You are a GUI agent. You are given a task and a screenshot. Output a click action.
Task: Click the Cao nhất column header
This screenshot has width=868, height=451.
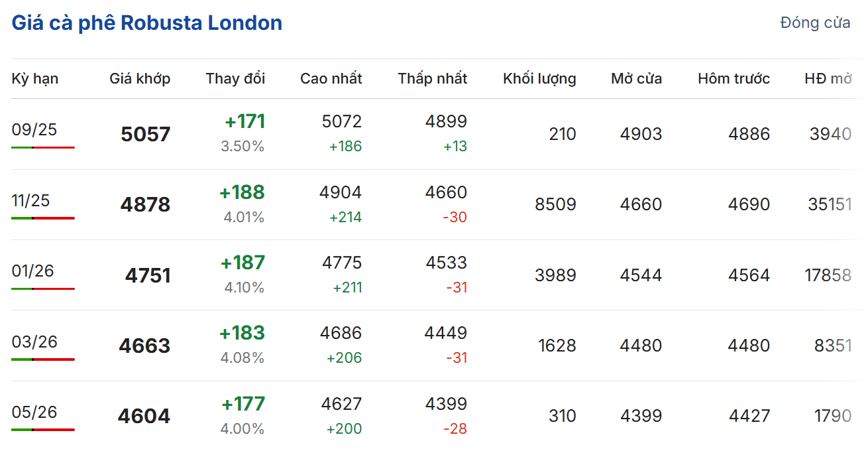(x=331, y=79)
